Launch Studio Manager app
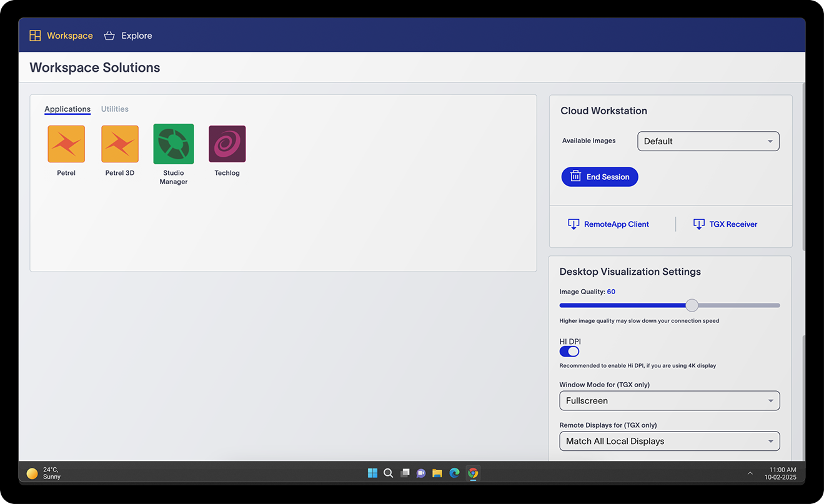This screenshot has width=824, height=504. pyautogui.click(x=174, y=144)
